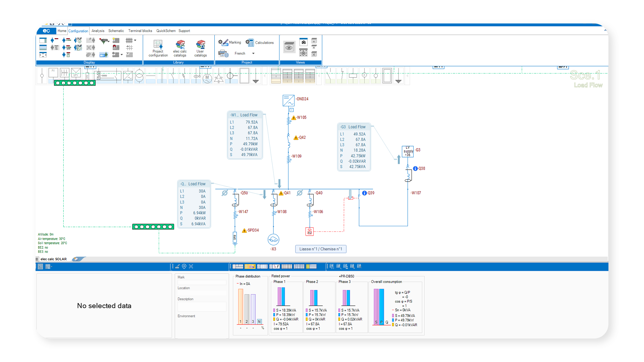Switch to the Analysis ribbon tab
This screenshot has height=362, width=644.
(x=98, y=31)
